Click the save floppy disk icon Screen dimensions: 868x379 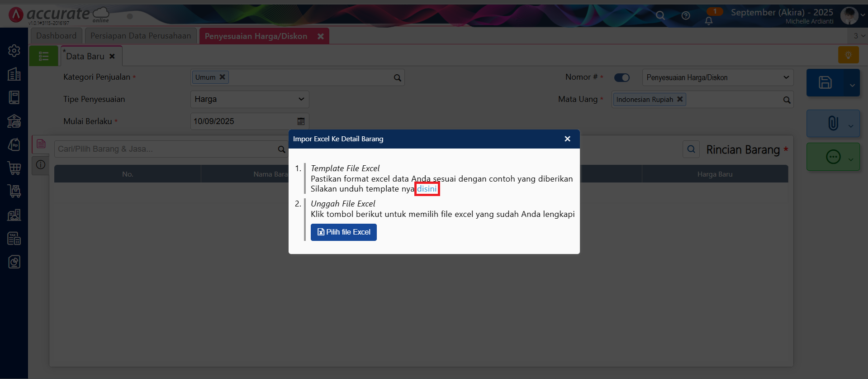825,82
